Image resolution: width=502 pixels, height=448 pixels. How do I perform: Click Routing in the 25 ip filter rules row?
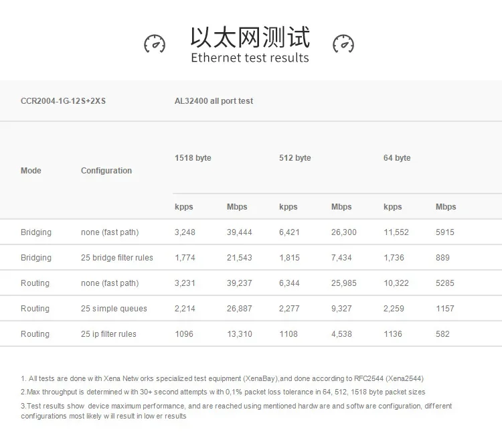[x=35, y=334]
